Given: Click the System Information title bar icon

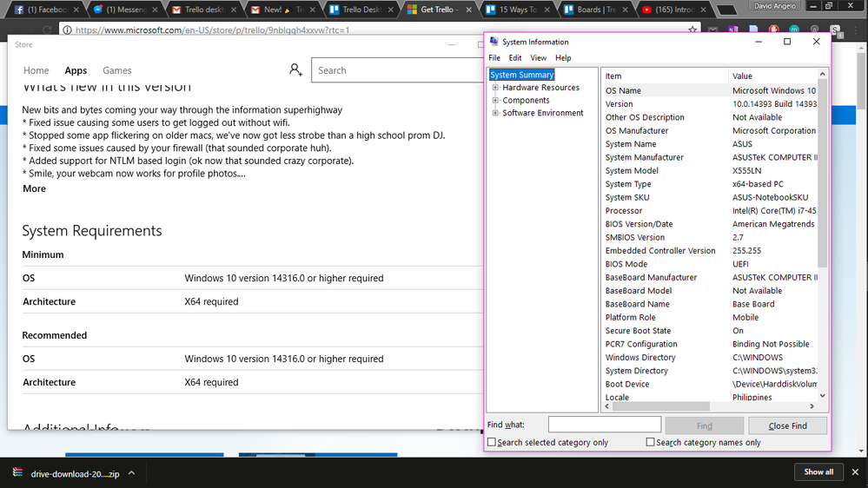Looking at the screenshot, I should tap(494, 42).
